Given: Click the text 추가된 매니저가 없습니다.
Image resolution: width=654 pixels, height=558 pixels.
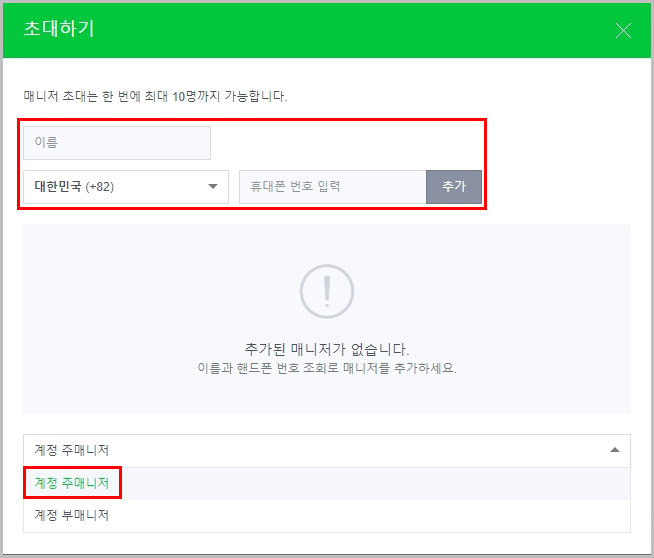Looking at the screenshot, I should [327, 349].
